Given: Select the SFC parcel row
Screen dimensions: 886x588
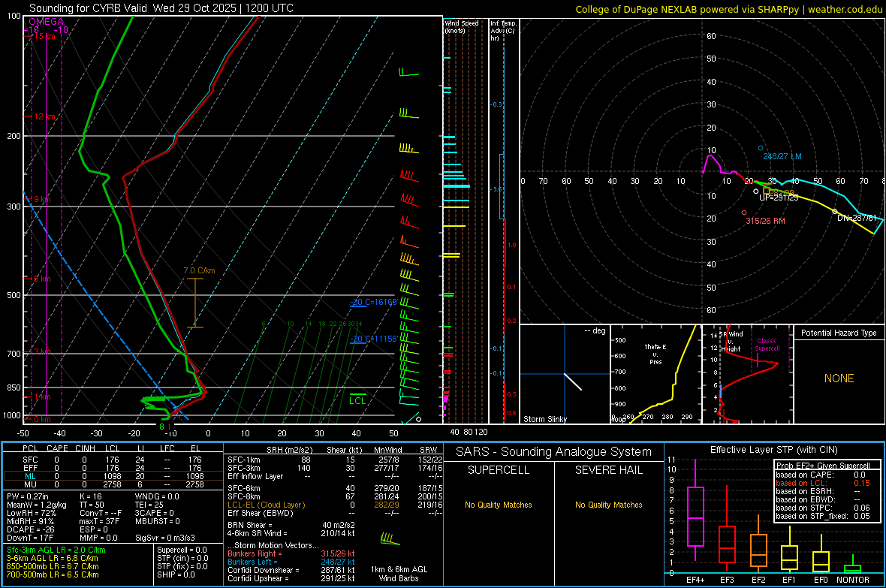Looking at the screenshot, I should 113,460.
